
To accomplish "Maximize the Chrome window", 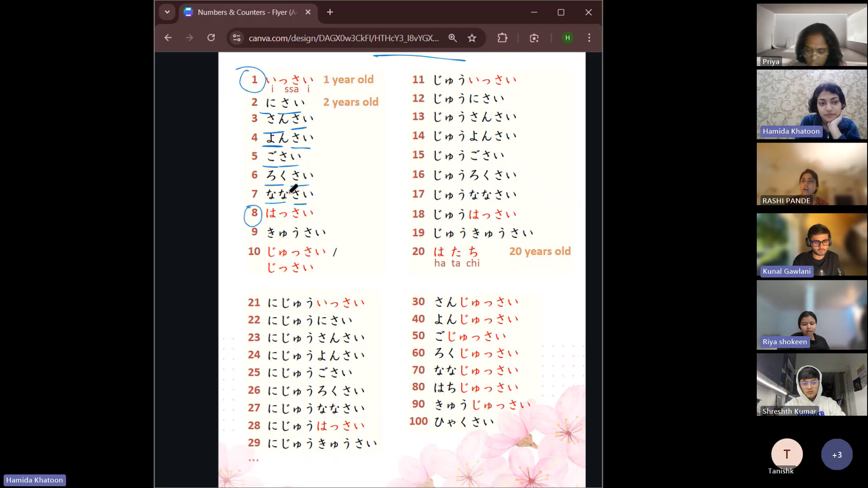I will click(x=561, y=12).
